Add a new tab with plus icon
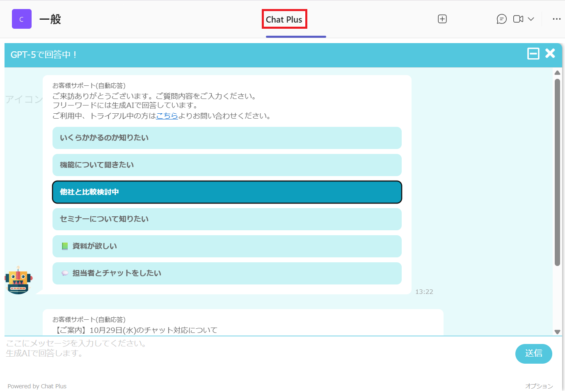This screenshot has height=392, width=565. coord(442,19)
